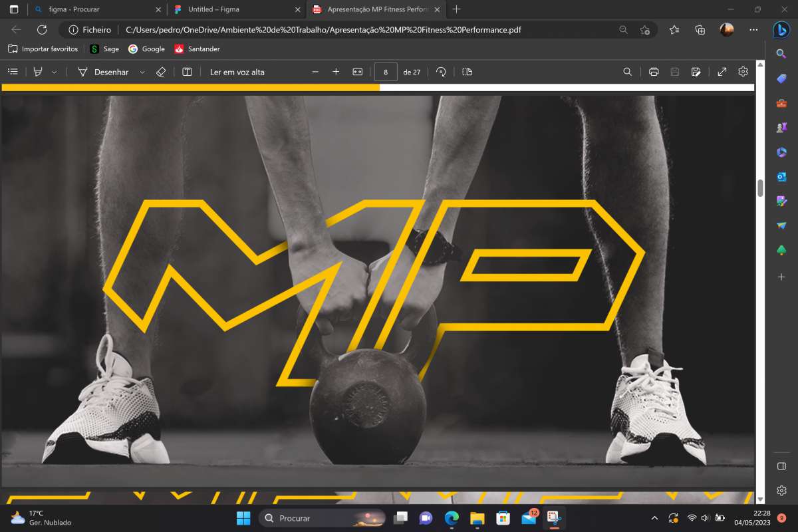The width and height of the screenshot is (798, 532).
Task: Open the browser profile avatar
Action: tap(727, 29)
